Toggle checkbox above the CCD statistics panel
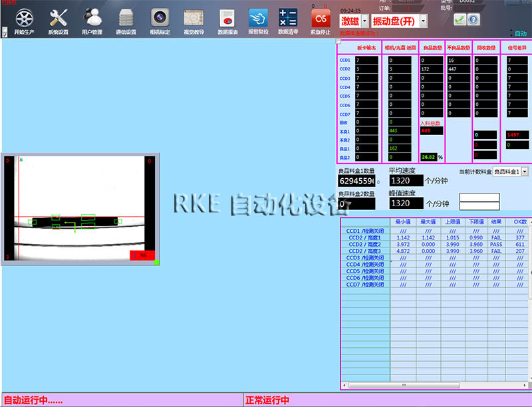532x407 pixels. click(x=338, y=41)
